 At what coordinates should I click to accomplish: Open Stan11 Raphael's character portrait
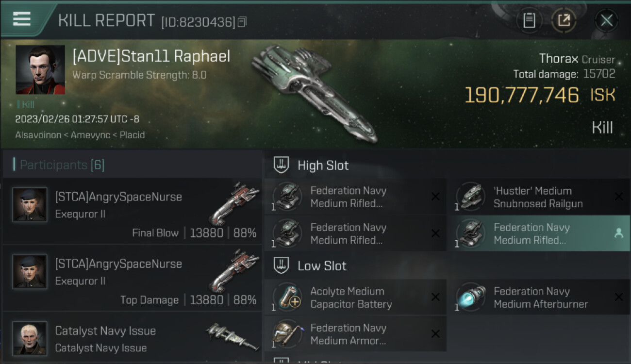[x=40, y=69]
